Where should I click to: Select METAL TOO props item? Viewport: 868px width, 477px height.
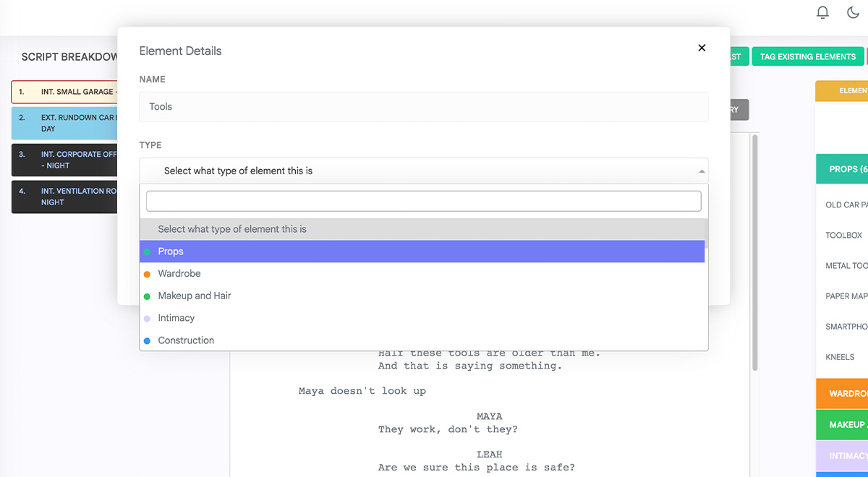point(846,265)
